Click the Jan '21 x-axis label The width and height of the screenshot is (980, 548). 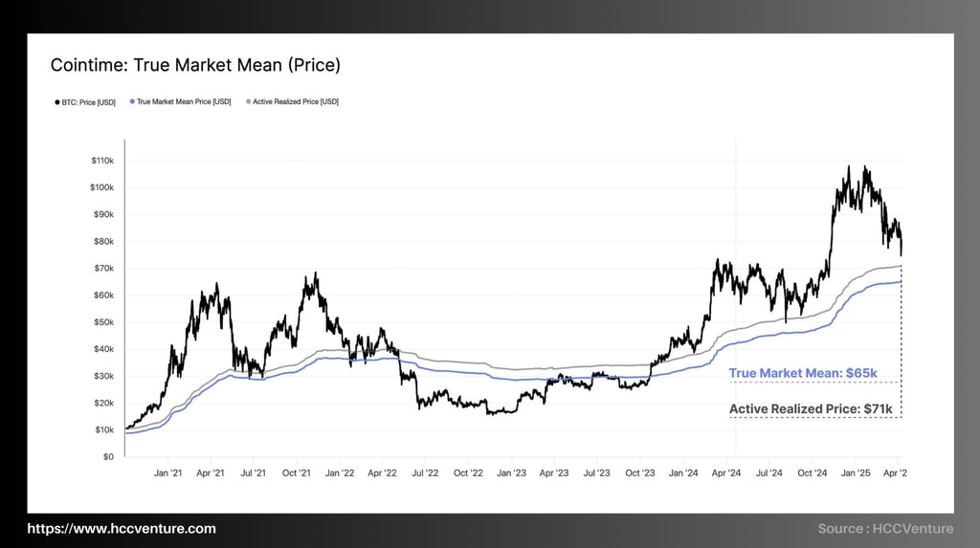(x=168, y=473)
